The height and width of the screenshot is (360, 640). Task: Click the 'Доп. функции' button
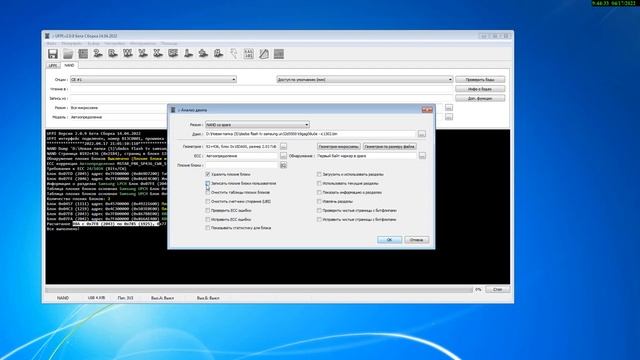480,98
